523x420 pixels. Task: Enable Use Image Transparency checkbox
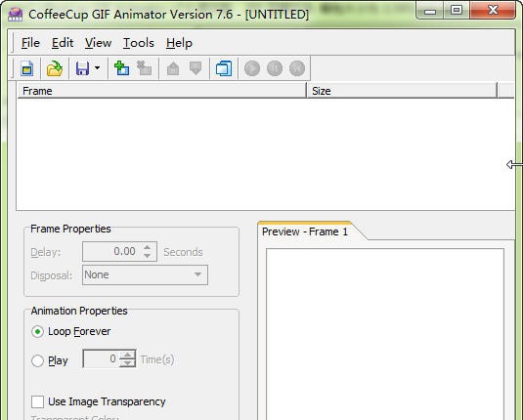(x=37, y=401)
